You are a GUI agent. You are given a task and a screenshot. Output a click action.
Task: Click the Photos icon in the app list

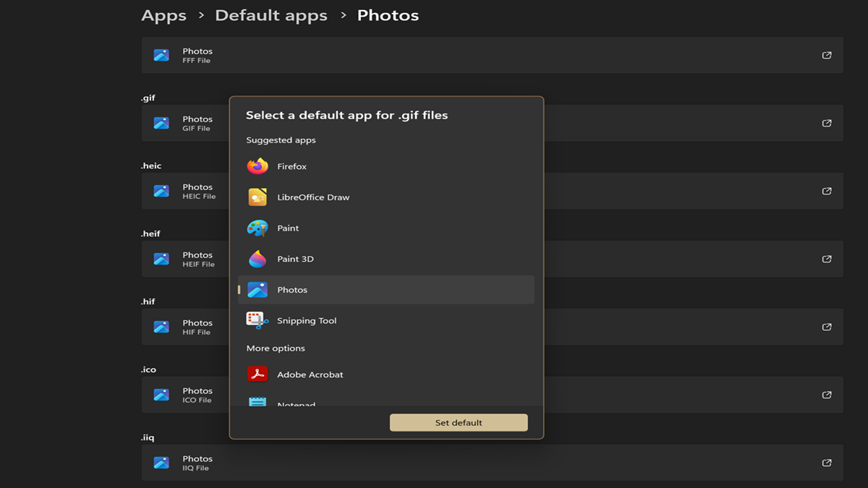(258, 290)
